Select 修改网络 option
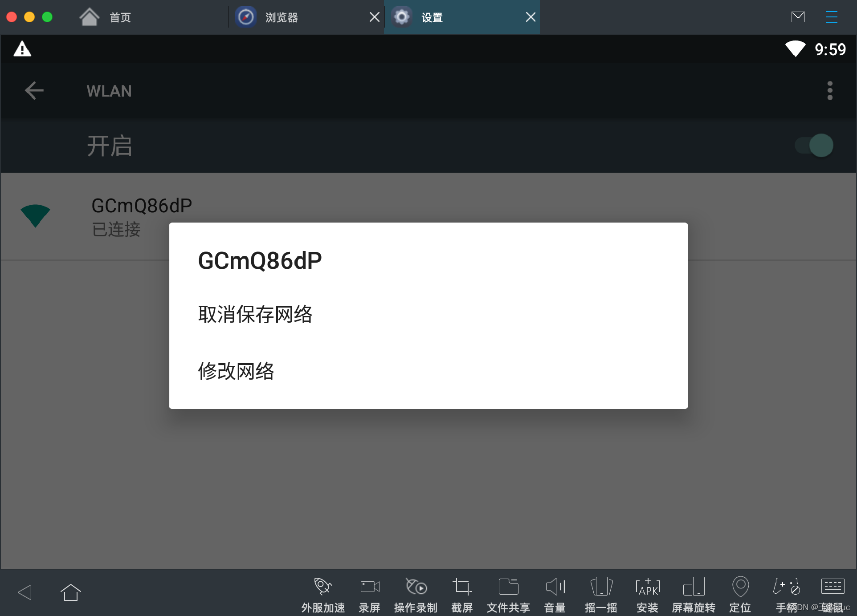Viewport: 857px width, 616px height. [x=236, y=371]
